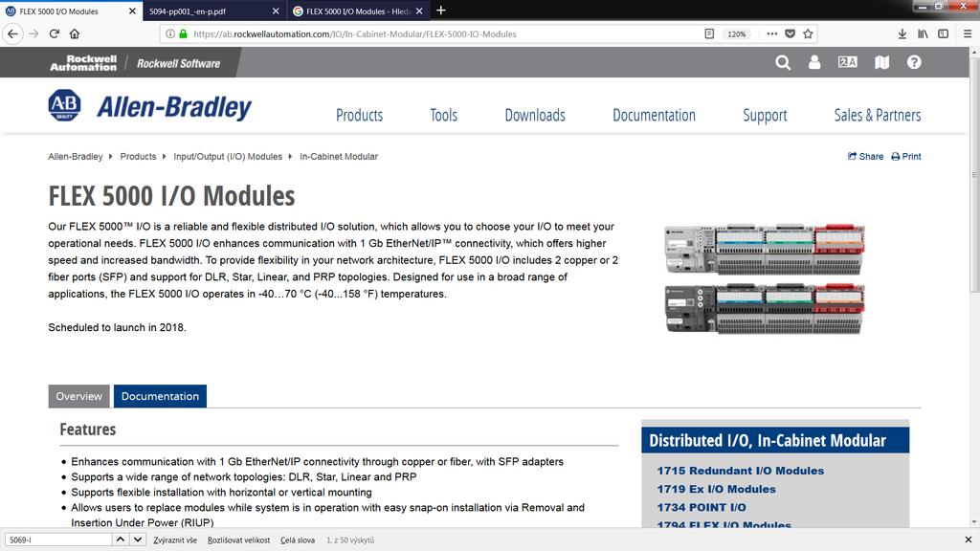Open the Tools menu
This screenshot has height=551, width=980.
point(444,115)
